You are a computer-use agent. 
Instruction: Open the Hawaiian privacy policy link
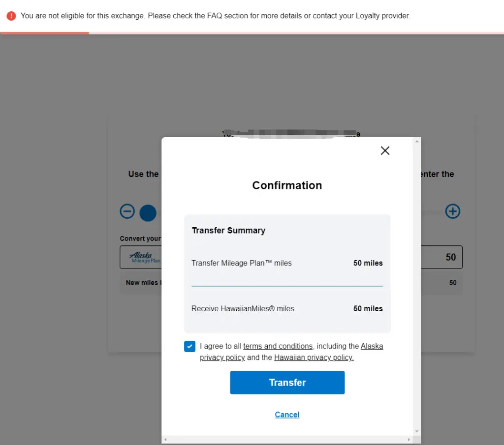314,357
